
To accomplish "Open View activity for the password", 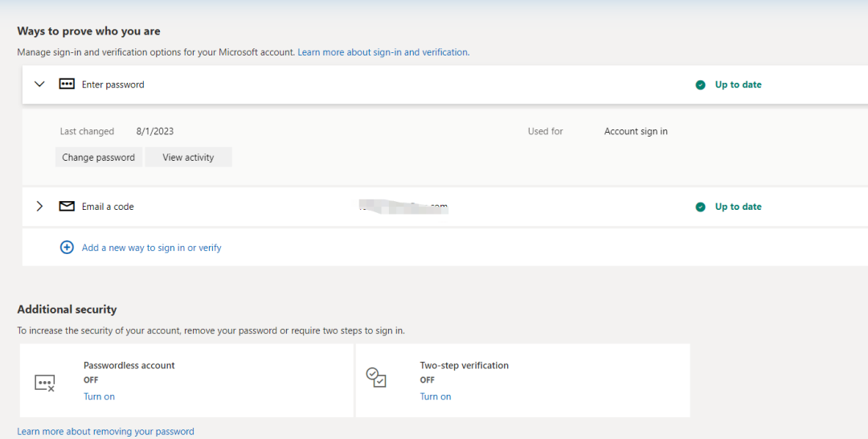I will click(188, 158).
